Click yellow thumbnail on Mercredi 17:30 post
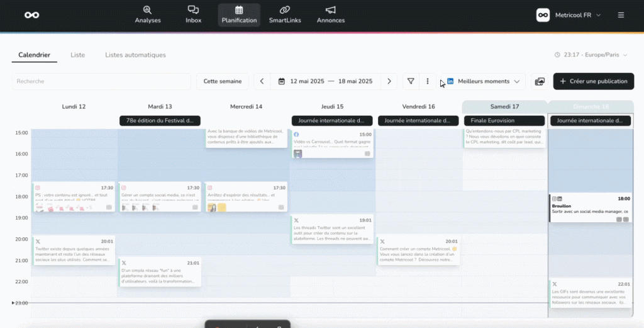 click(x=222, y=208)
